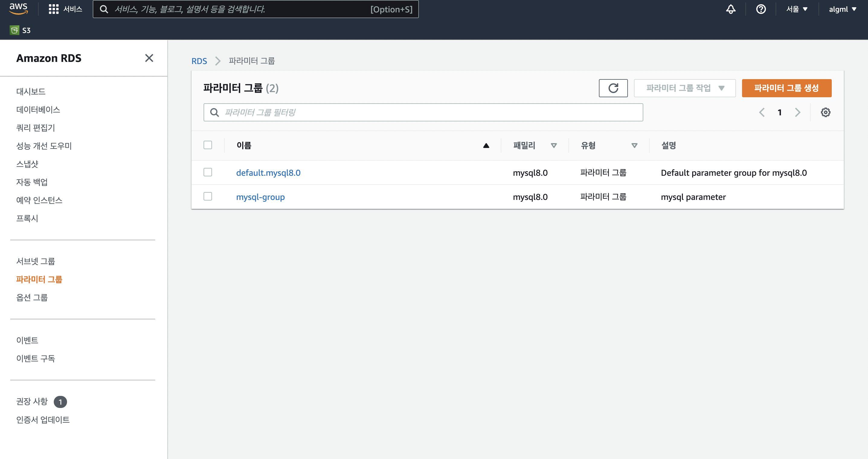Click the 서비스 menu label

pyautogui.click(x=73, y=9)
